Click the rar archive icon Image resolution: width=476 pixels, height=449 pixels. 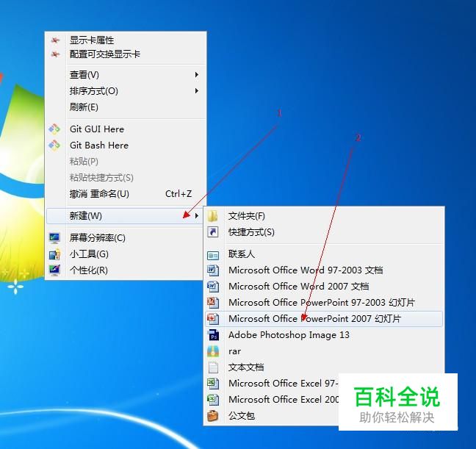pyautogui.click(x=213, y=351)
